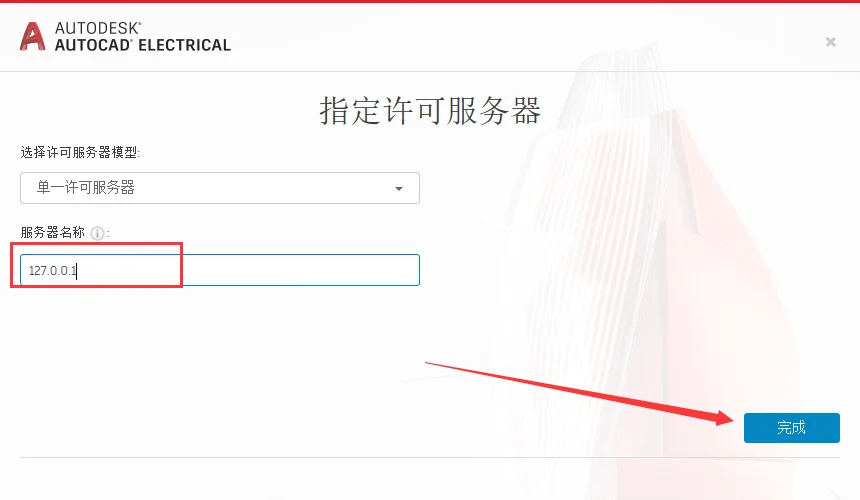Screen dimensions: 860x500
Task: Click the header separator line under the logo
Action: [x=430, y=71]
